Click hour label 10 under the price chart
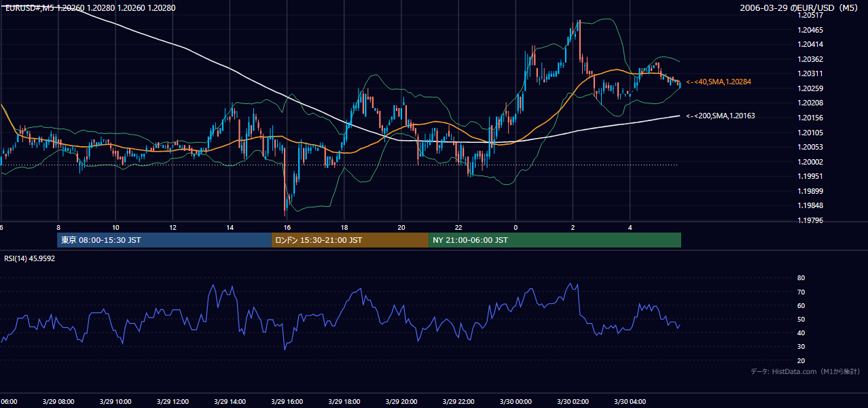The width and height of the screenshot is (868, 408). [115, 227]
